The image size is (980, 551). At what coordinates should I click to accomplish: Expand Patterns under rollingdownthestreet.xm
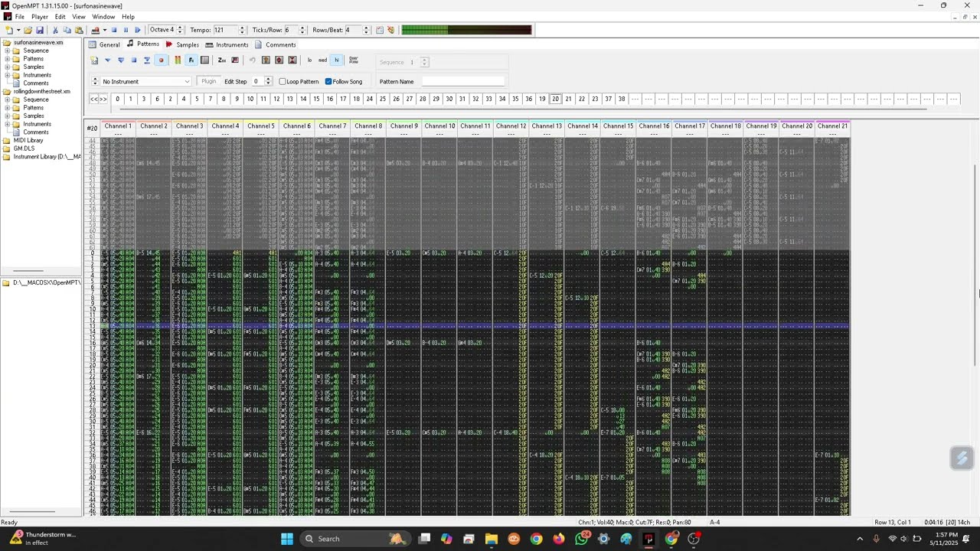8,108
